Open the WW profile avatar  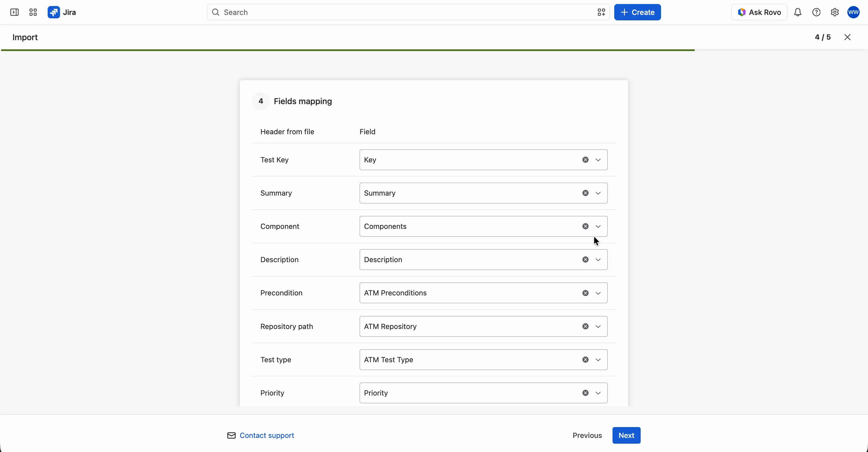tap(854, 12)
